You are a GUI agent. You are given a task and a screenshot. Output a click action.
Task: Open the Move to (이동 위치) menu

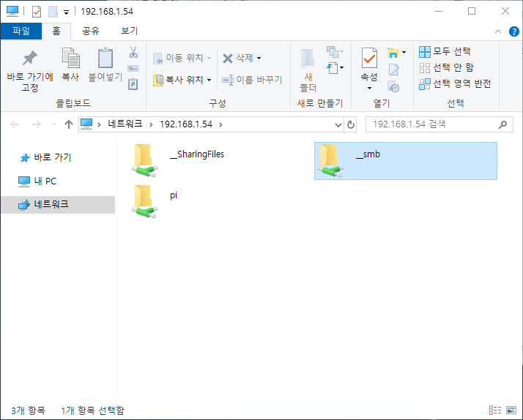coord(182,59)
